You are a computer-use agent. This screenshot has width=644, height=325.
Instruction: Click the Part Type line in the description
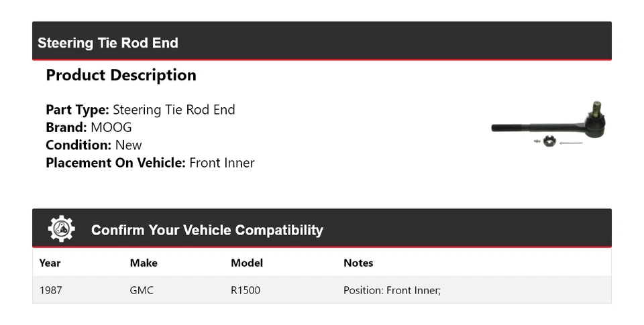coord(140,110)
